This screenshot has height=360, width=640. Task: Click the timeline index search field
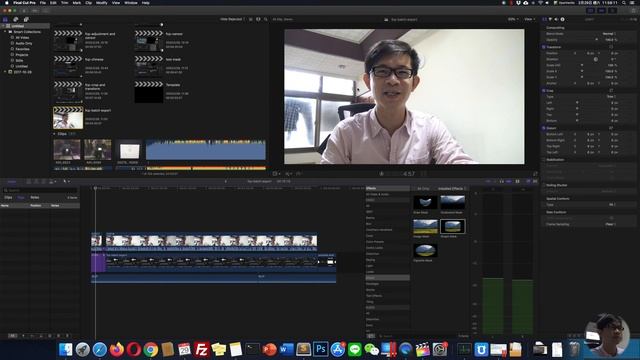(40, 191)
